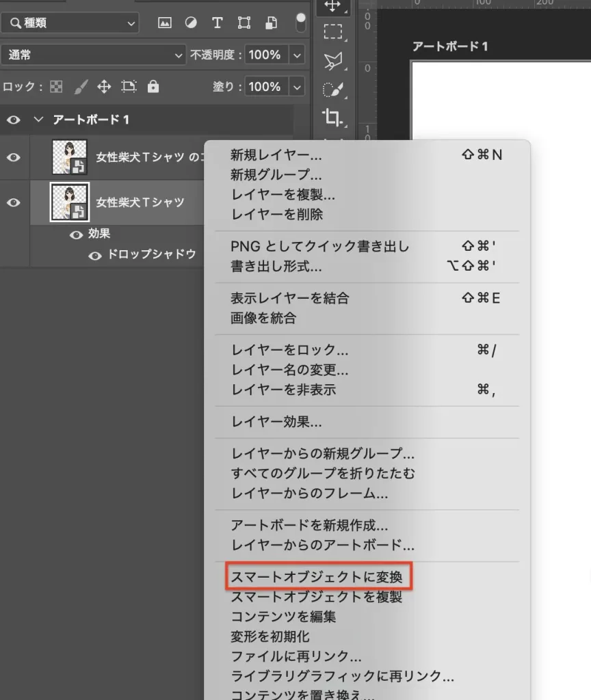Select the Move tool in toolbar
This screenshot has height=700, width=591.
pos(332,6)
